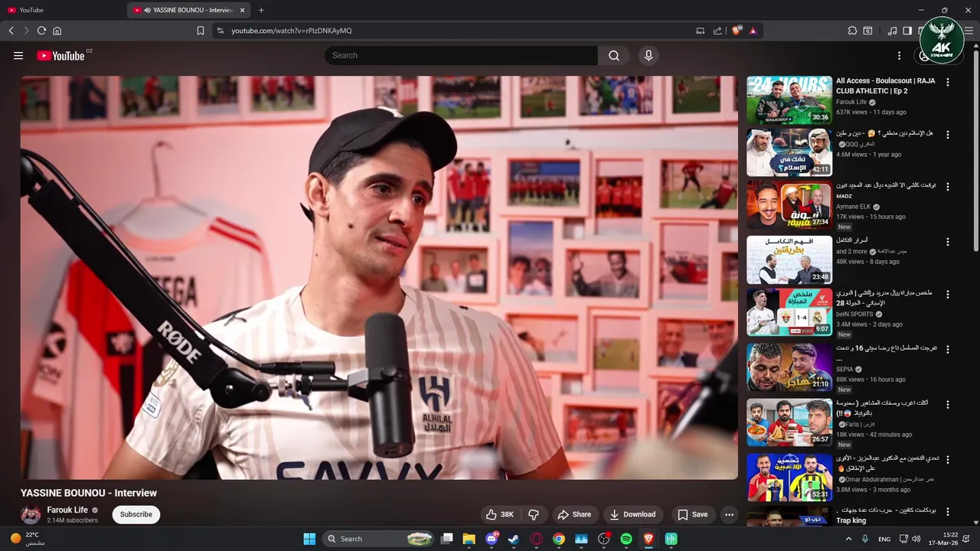Focus the YouTube search box
Image resolution: width=980 pixels, height=551 pixels.
click(x=462, y=55)
